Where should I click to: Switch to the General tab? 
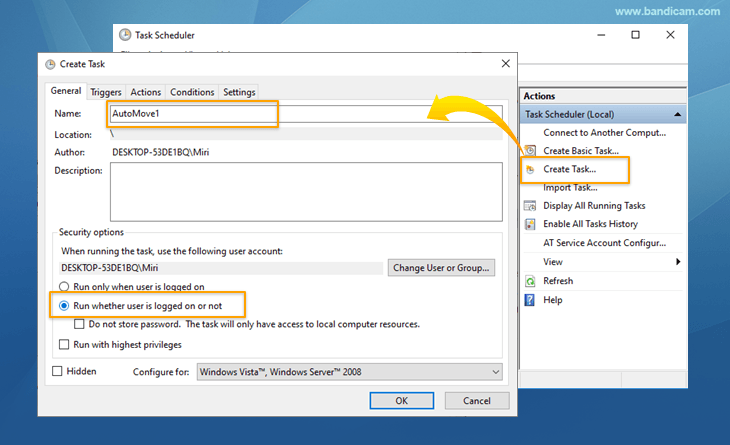[66, 91]
